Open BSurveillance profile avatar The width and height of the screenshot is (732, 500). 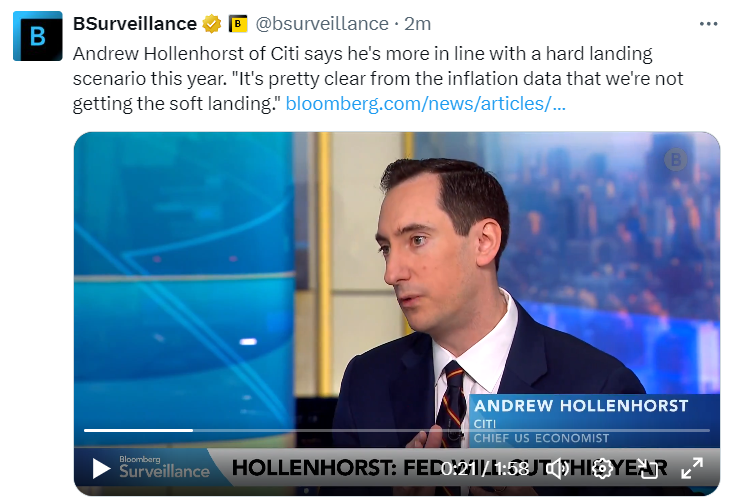click(37, 37)
